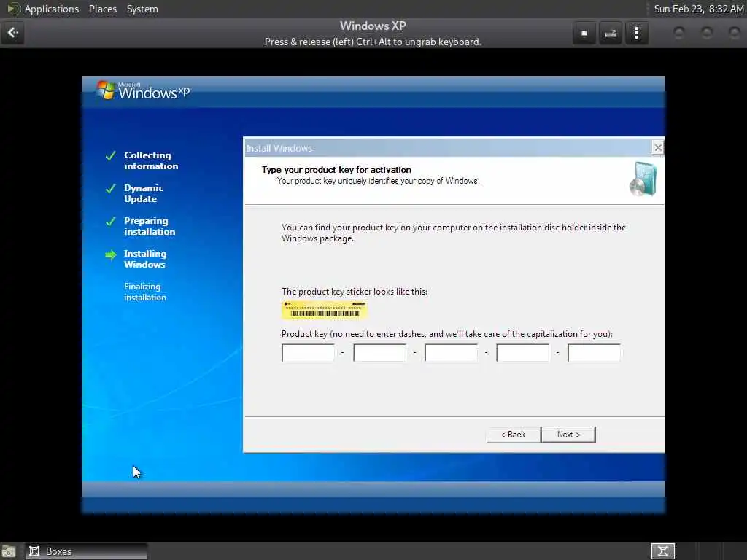Click the Windows CD box icon
747x560 pixels.
(643, 179)
